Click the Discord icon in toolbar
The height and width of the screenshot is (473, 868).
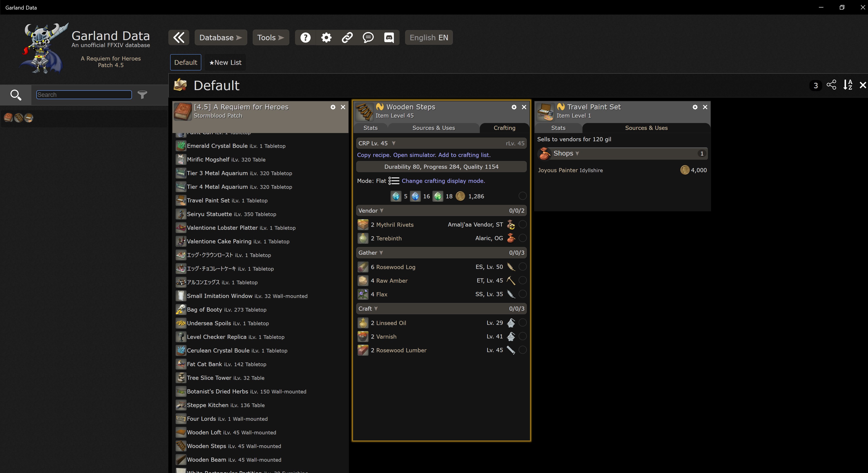(x=389, y=37)
